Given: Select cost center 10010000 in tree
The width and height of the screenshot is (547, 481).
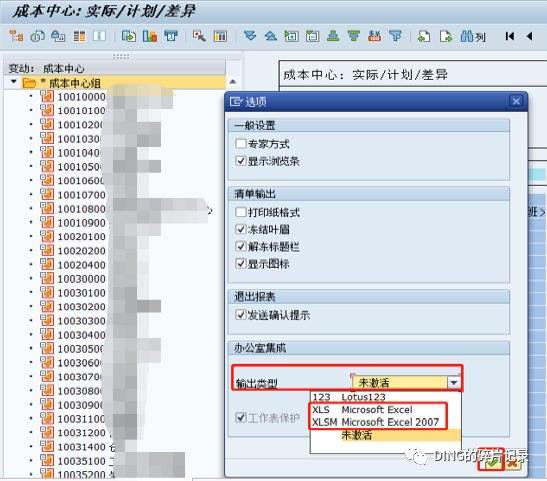Looking at the screenshot, I should [x=81, y=97].
